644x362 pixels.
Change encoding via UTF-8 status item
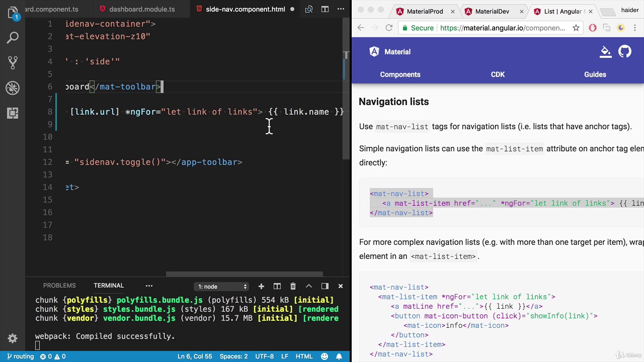[264, 356]
